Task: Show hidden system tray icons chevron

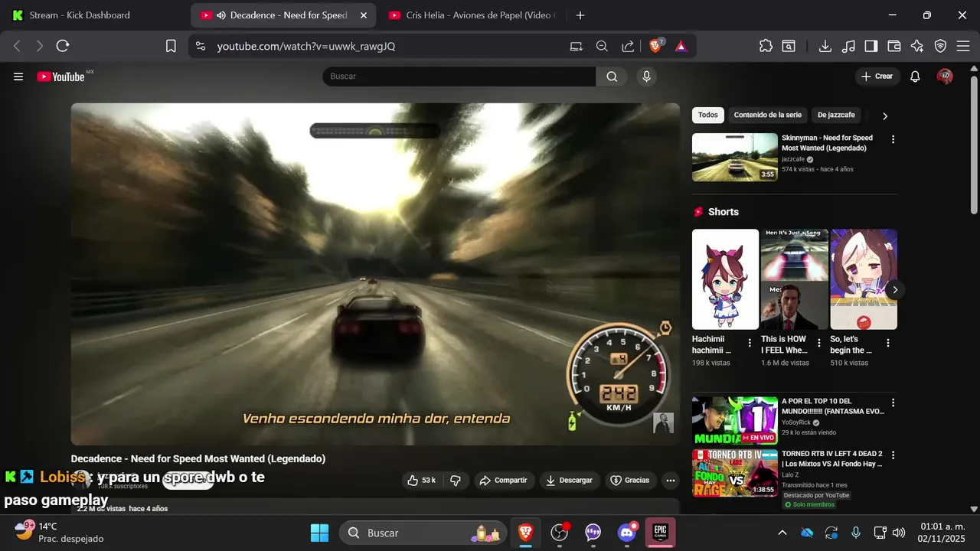Action: [782, 533]
